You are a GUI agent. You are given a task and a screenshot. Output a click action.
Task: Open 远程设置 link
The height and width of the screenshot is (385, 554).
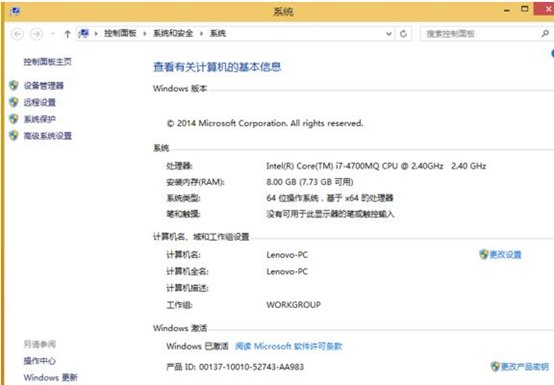tap(40, 102)
